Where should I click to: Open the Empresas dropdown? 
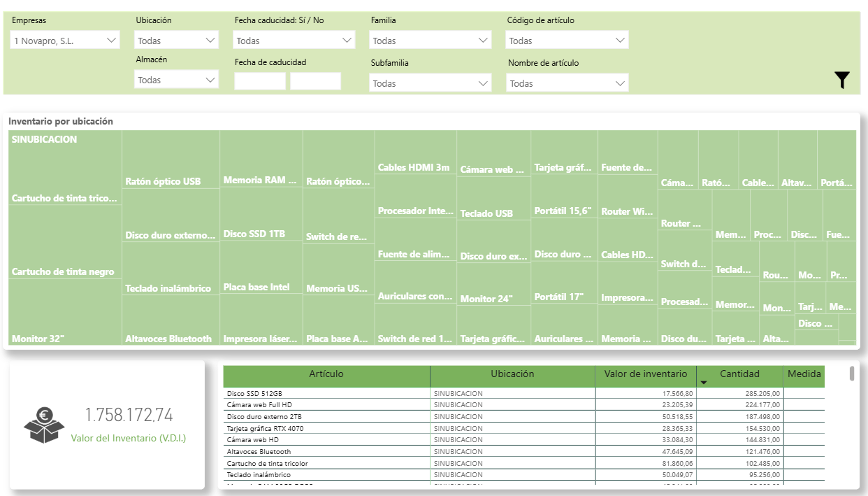[x=65, y=41]
